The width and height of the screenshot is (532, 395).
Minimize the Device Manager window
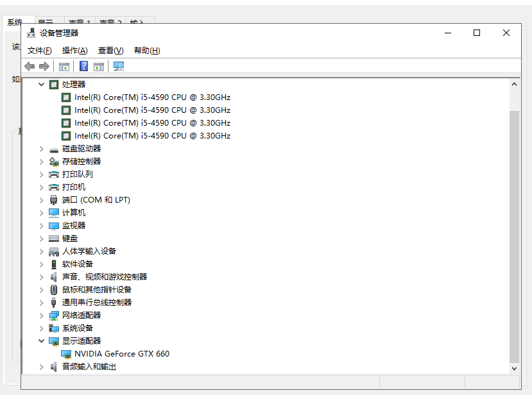[x=448, y=33]
